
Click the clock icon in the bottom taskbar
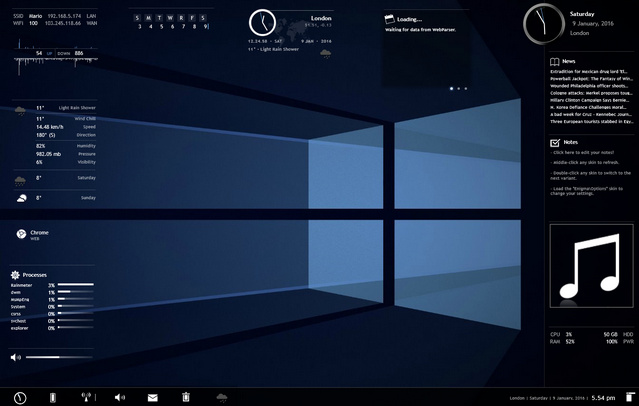coord(20,397)
